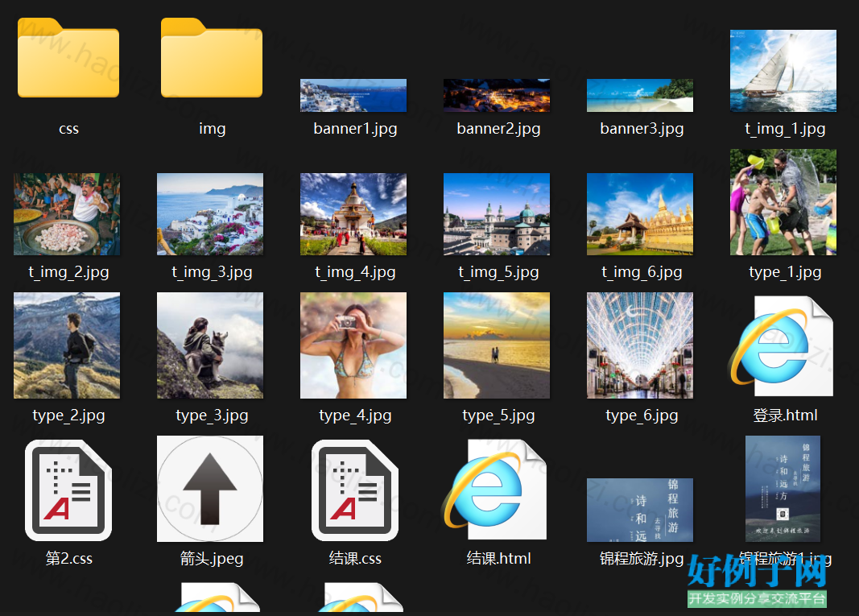The image size is (859, 616).
Task: Click the t_img_2.jpg file name
Action: point(68,272)
